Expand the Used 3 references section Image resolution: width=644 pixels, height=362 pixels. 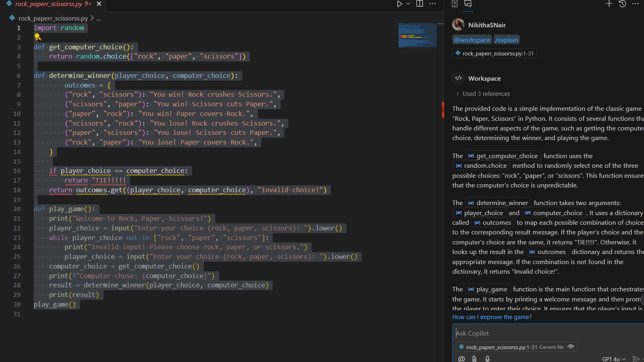[483, 94]
